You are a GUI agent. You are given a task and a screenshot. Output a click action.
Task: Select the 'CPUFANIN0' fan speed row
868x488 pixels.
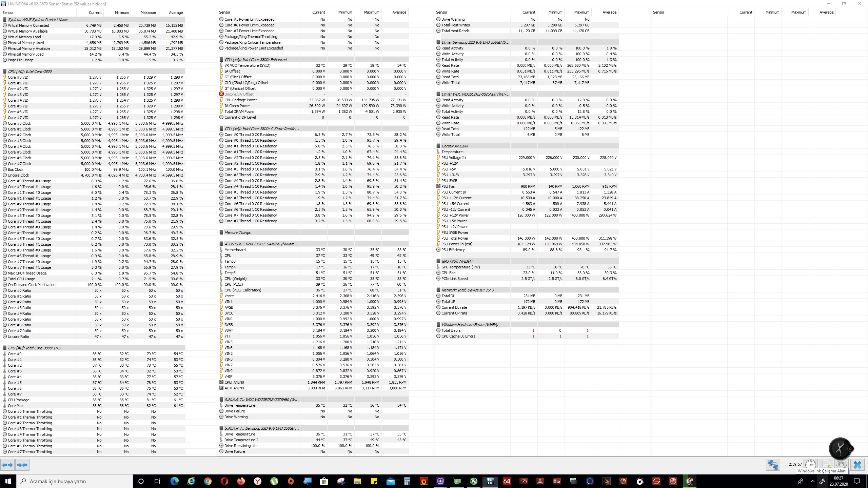pos(313,382)
